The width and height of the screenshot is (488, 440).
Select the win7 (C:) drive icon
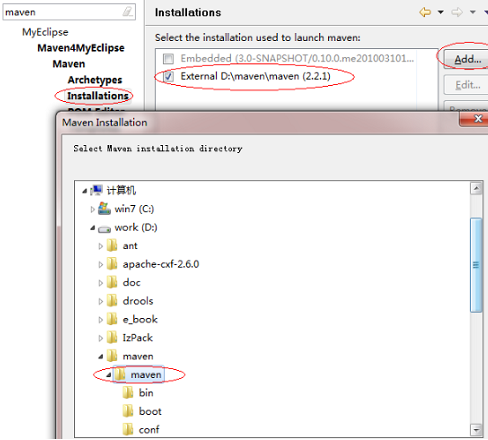point(104,208)
